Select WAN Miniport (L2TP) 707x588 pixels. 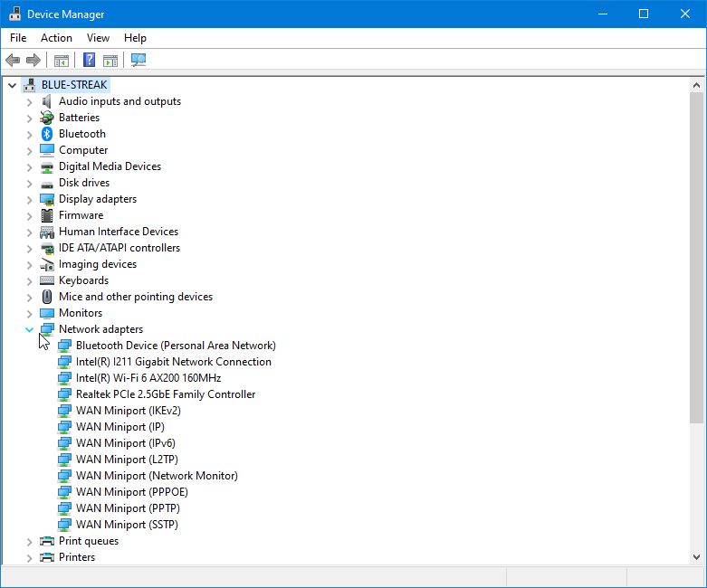tap(127, 460)
